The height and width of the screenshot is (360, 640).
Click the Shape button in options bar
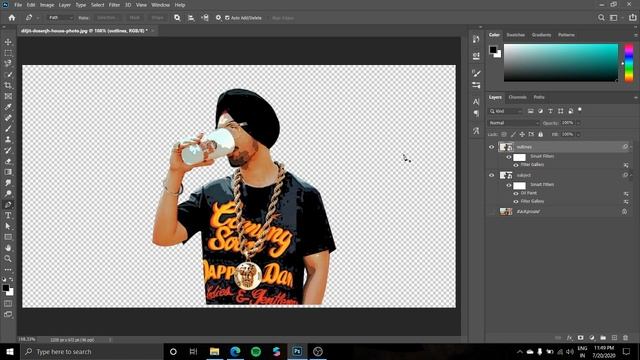[x=158, y=18]
